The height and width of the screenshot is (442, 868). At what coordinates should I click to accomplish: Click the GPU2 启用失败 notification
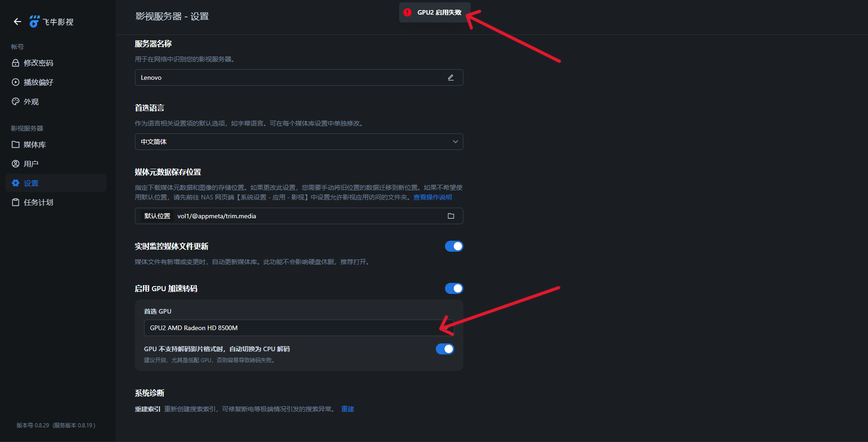(435, 12)
